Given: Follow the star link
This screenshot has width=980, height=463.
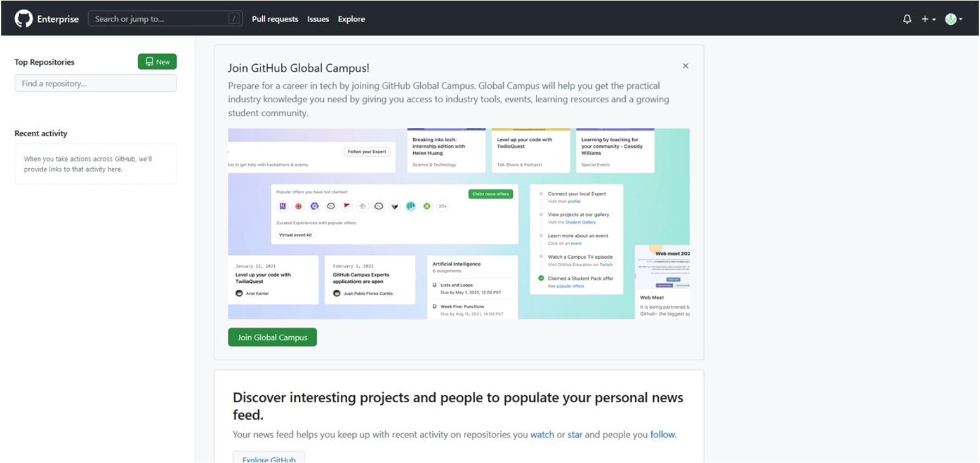Looking at the screenshot, I should click(574, 435).
